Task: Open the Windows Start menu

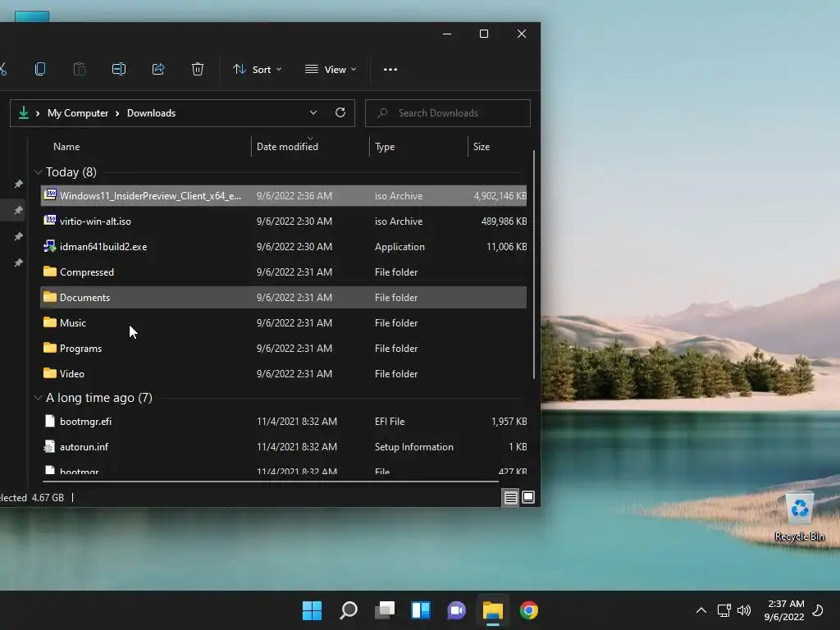Action: pyautogui.click(x=312, y=610)
